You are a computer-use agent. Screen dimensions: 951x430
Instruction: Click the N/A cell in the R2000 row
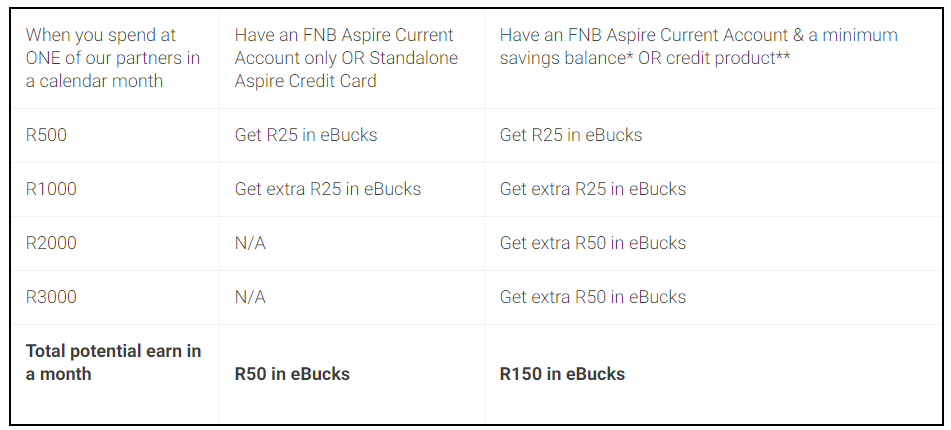tap(250, 243)
